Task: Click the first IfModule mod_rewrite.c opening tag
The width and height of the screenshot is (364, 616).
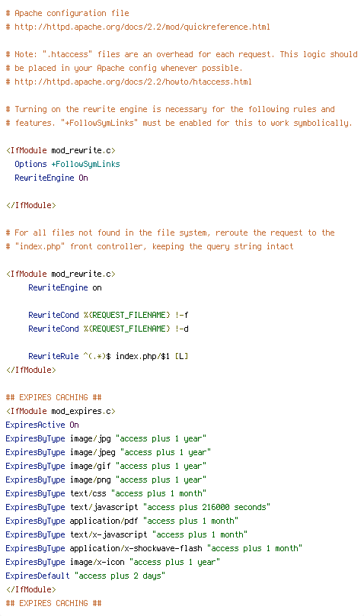Action: point(61,150)
